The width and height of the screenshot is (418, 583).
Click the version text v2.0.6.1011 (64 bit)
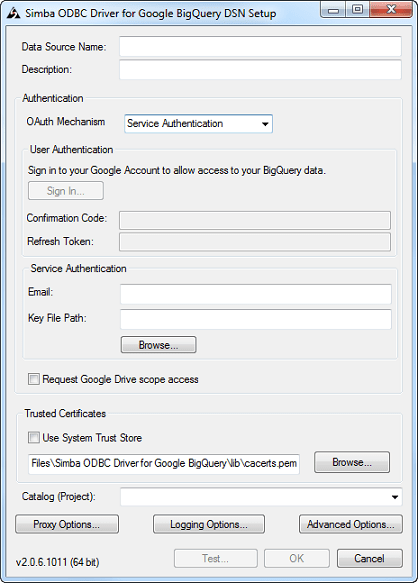pyautogui.click(x=57, y=562)
